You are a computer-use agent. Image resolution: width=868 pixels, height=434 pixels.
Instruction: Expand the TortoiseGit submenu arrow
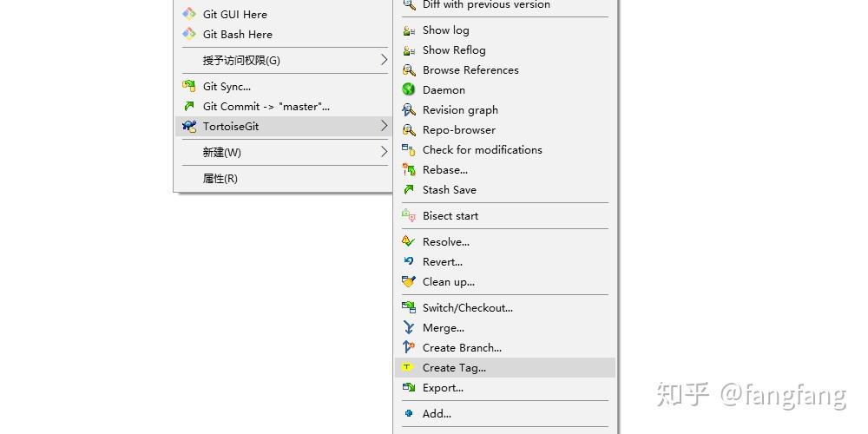(384, 127)
